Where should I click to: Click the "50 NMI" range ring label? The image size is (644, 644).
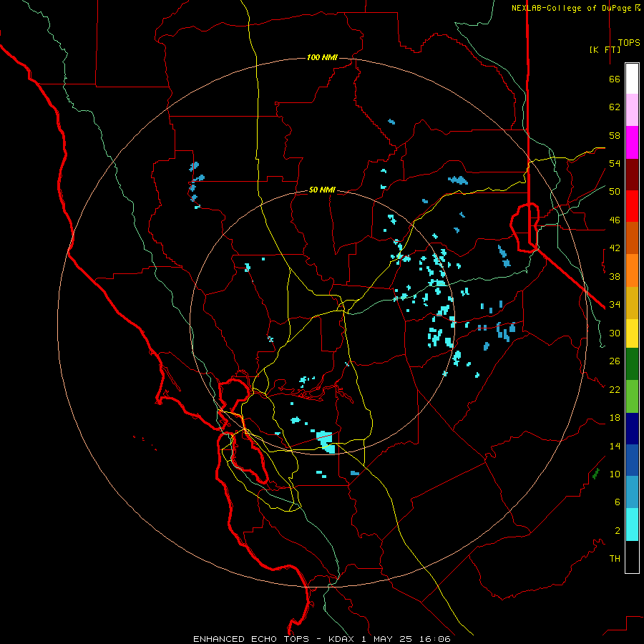click(x=322, y=190)
